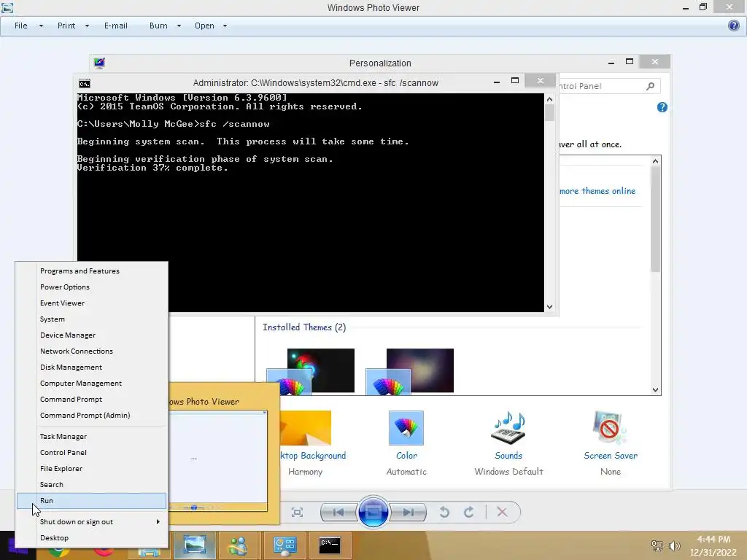
Task: Rotate the photo counterclockwise
Action: (444, 513)
